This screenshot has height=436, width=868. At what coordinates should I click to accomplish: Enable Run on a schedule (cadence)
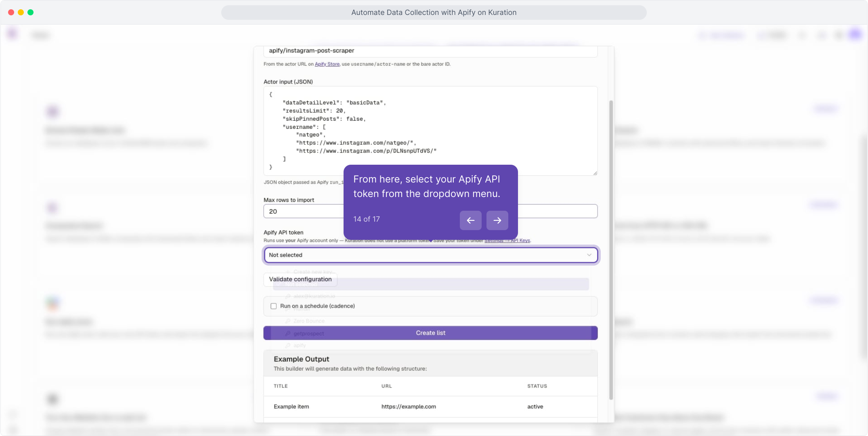(274, 306)
